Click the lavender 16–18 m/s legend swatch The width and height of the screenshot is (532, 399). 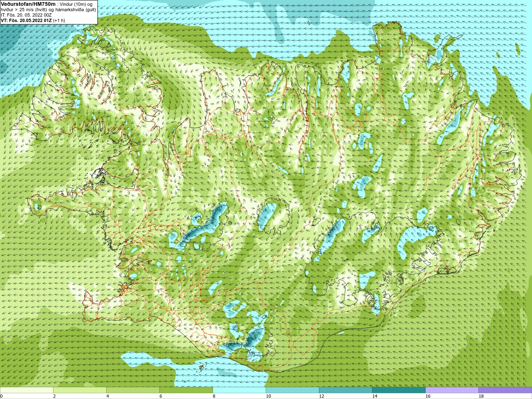pyautogui.click(x=452, y=390)
